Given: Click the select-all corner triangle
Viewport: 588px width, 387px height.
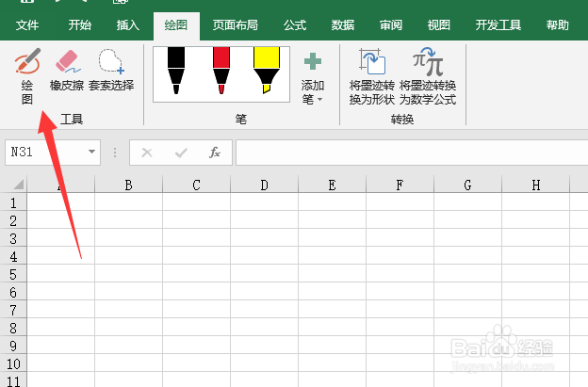Looking at the screenshot, I should (x=18, y=185).
